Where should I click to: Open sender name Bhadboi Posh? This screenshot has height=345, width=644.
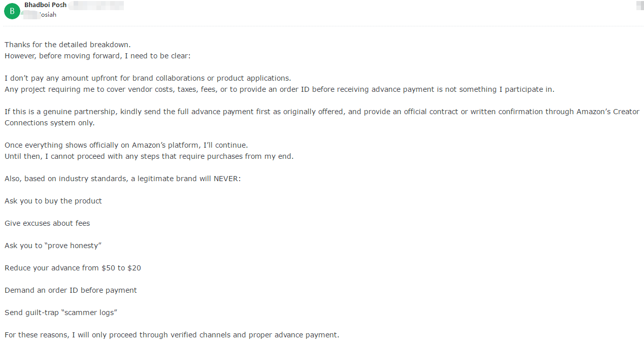pos(45,5)
